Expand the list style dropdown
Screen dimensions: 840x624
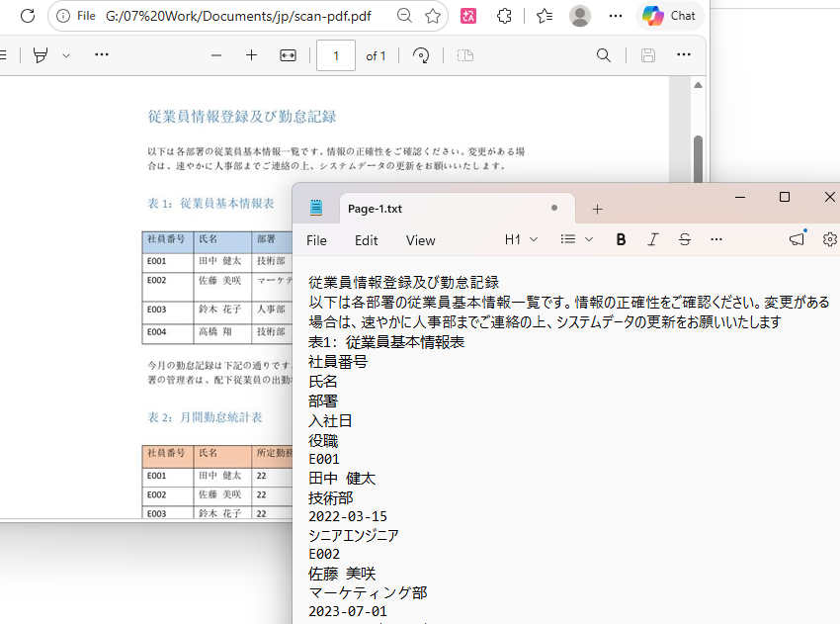[589, 239]
